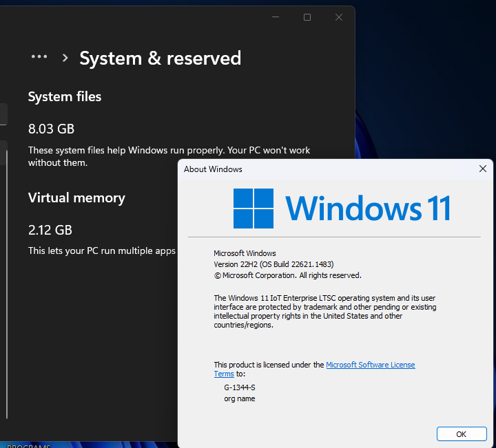Click OK in About Windows dialog
This screenshot has height=448, width=496.
pos(461,434)
